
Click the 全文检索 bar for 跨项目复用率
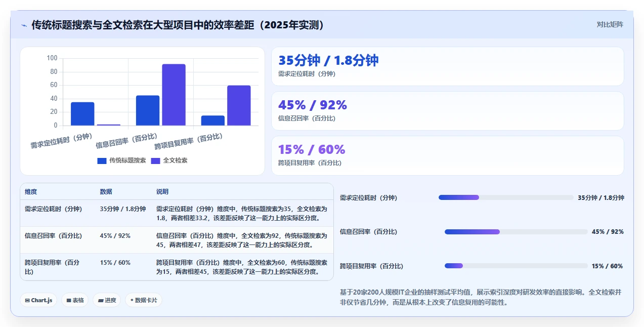coord(239,105)
